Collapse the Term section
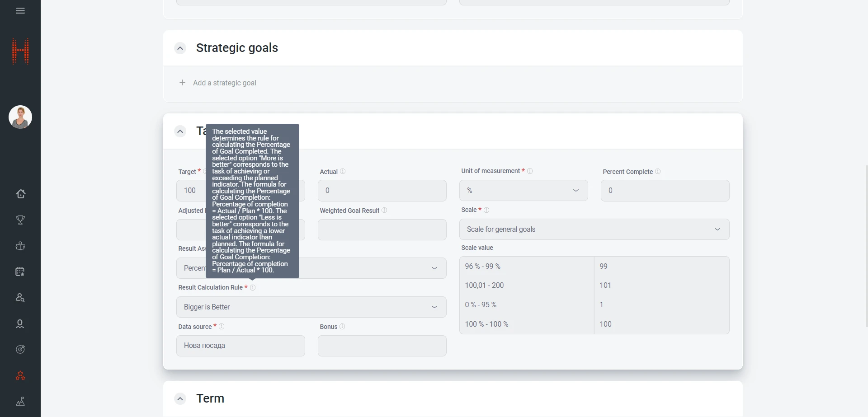Screen dimensions: 868x417 coord(180,399)
